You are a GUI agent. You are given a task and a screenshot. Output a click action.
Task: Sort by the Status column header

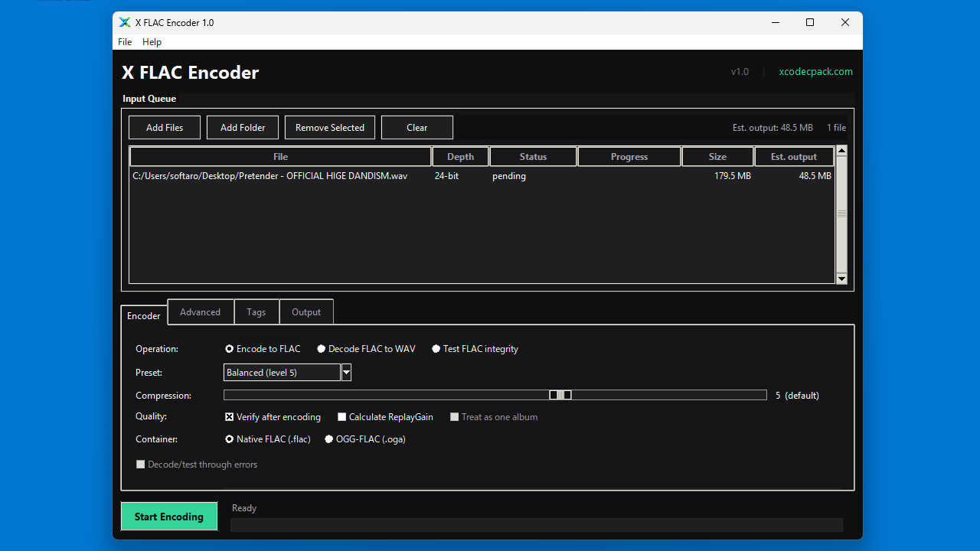533,157
